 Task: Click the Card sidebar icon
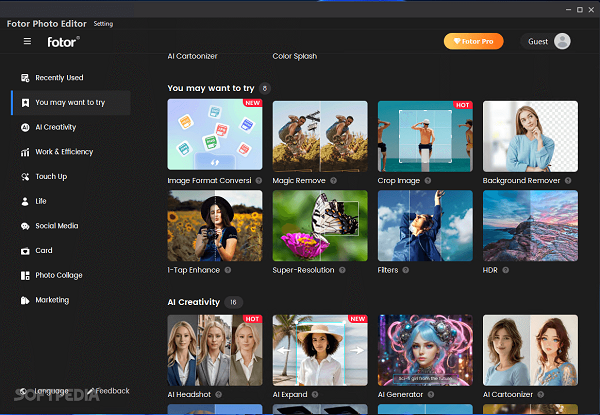point(25,251)
